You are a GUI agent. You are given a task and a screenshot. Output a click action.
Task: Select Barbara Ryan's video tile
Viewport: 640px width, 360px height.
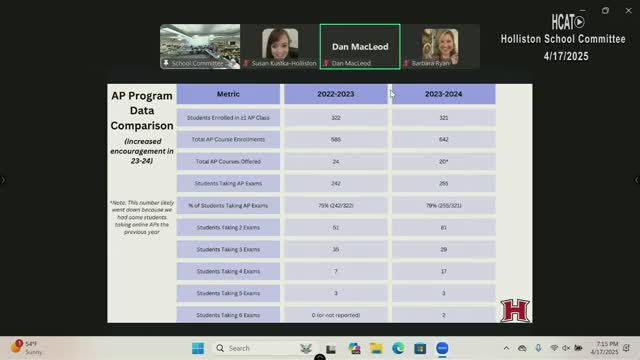tap(440, 47)
